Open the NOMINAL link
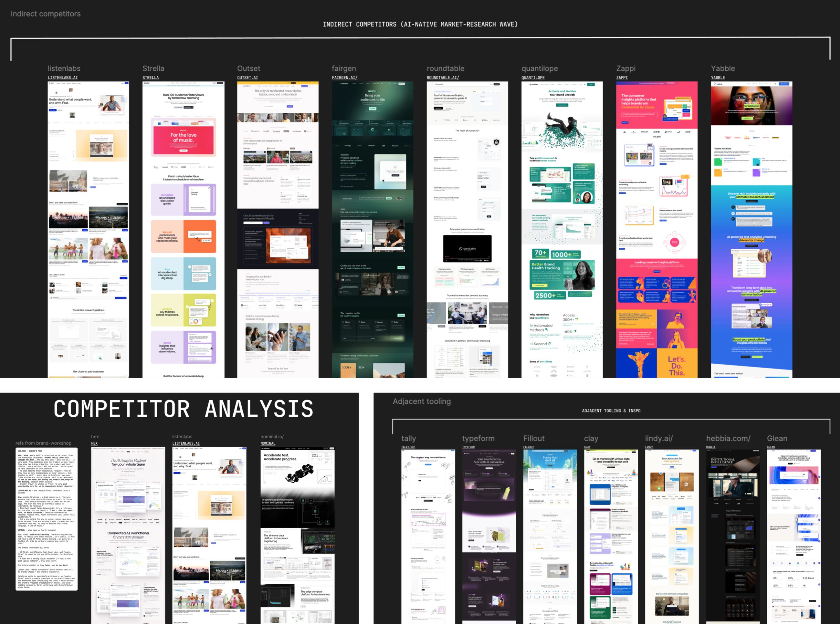 268,443
